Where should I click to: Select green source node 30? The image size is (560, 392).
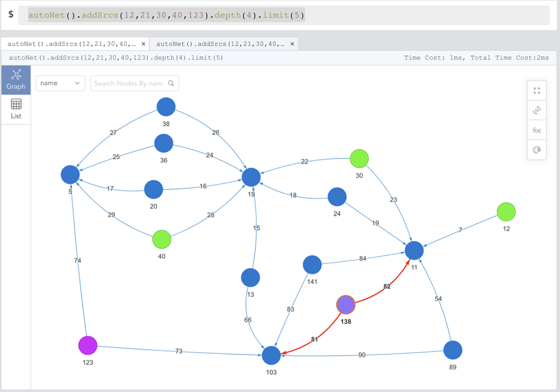pyautogui.click(x=359, y=158)
